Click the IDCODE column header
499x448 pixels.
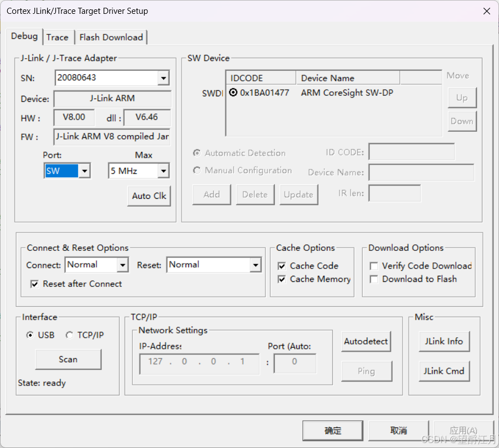(x=261, y=78)
